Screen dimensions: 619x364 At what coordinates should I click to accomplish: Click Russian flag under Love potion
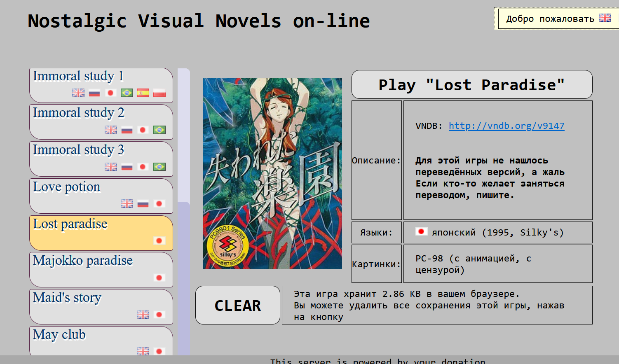pos(143,203)
